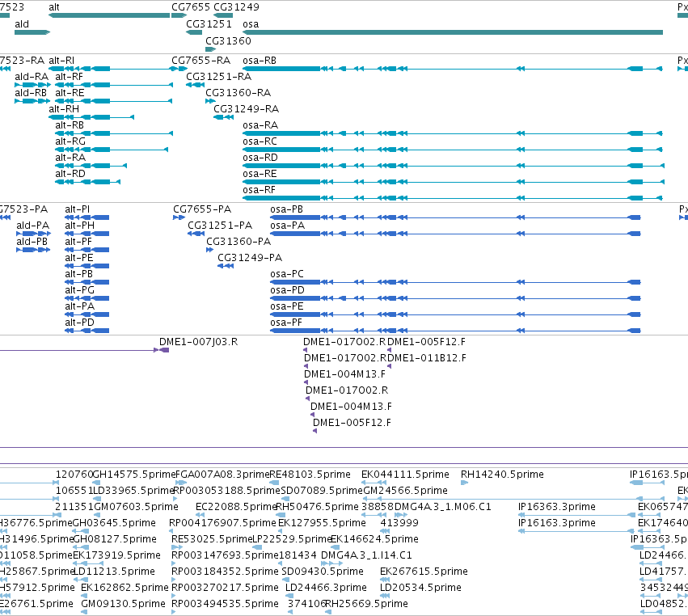Select protein osa-PD
Screen dimensions: 688x616
click(455, 298)
